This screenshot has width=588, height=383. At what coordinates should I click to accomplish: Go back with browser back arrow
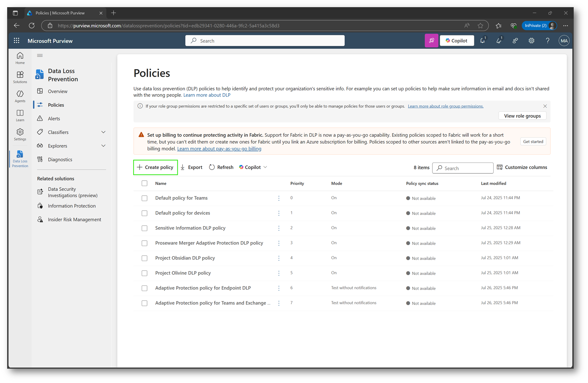click(x=16, y=26)
